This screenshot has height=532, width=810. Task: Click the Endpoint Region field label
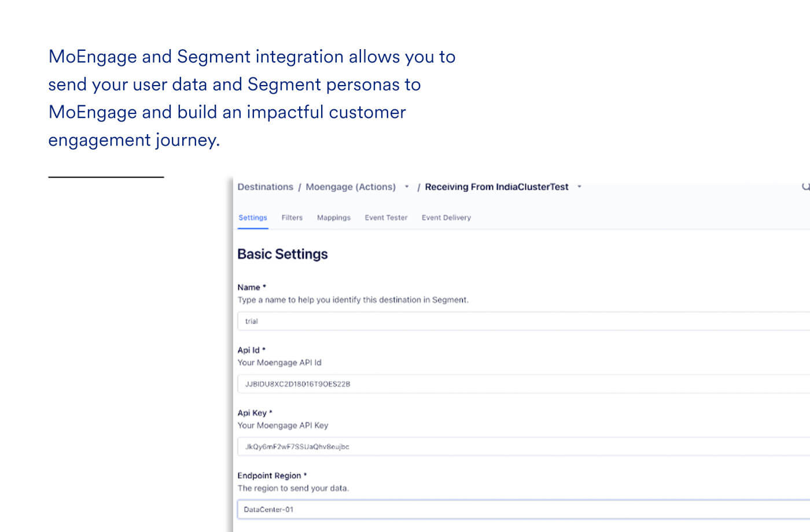tap(272, 475)
